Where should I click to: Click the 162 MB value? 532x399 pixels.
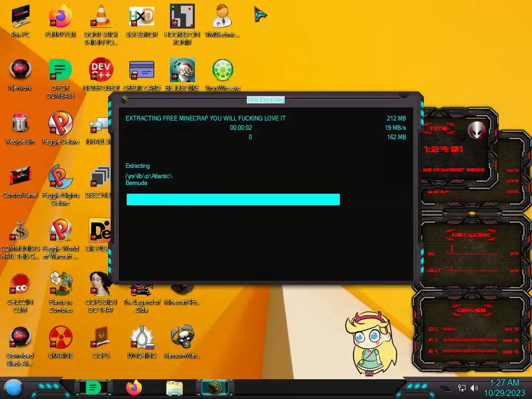[x=396, y=137]
